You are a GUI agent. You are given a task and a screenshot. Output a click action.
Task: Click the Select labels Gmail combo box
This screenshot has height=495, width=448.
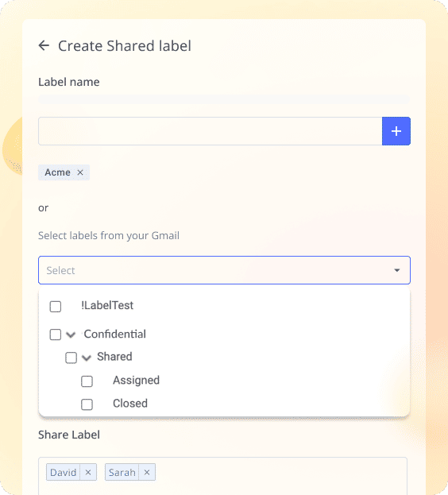224,270
